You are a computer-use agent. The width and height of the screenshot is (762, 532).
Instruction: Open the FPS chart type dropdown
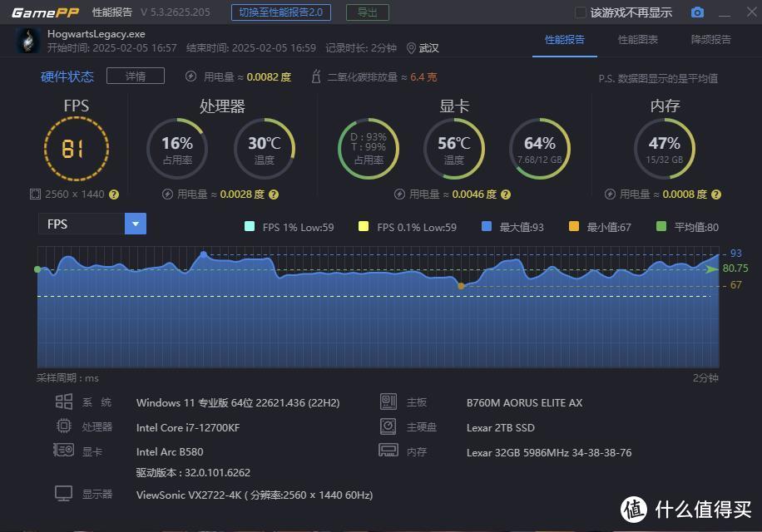click(x=92, y=224)
